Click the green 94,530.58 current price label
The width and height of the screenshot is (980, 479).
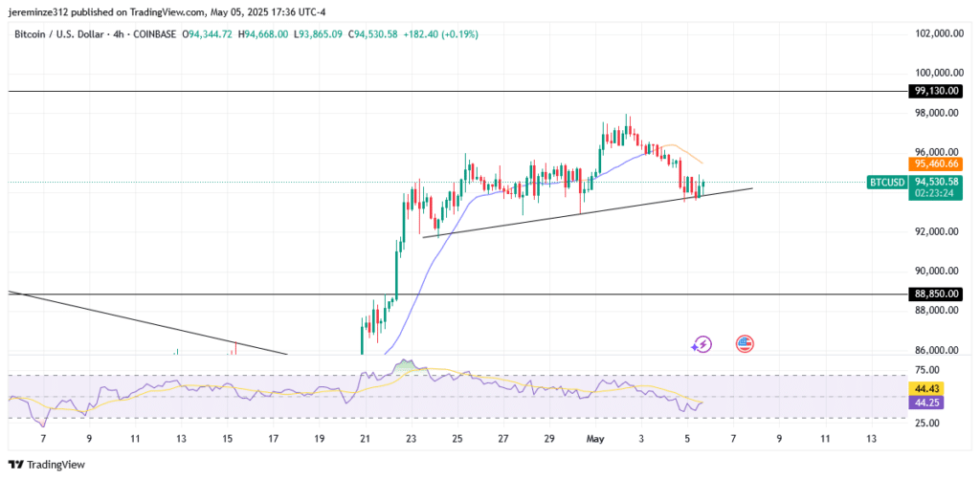pyautogui.click(x=936, y=181)
